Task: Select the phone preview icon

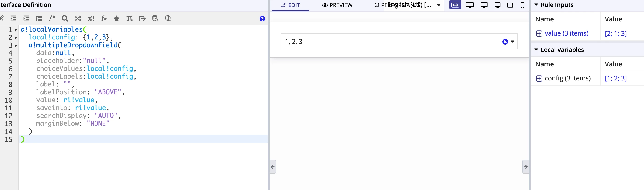Action: (523, 5)
